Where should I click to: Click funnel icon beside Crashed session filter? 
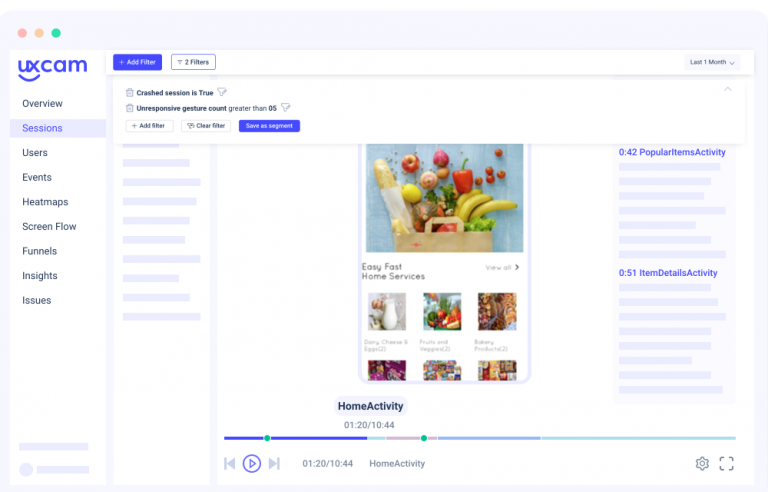pyautogui.click(x=222, y=92)
